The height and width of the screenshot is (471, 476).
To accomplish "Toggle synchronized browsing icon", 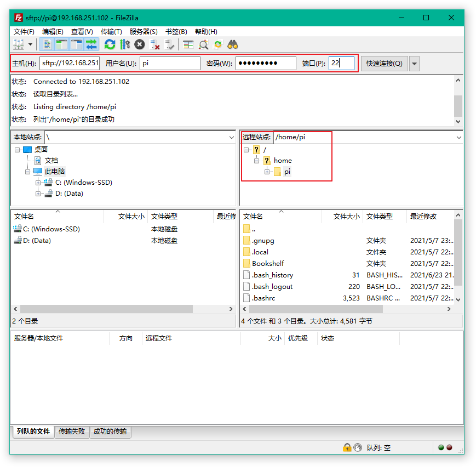I will [218, 44].
